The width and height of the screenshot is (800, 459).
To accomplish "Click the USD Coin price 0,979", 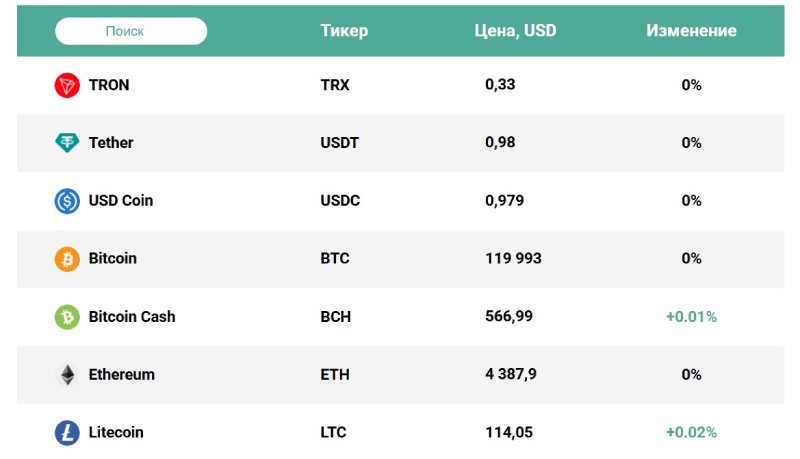I will point(504,201).
